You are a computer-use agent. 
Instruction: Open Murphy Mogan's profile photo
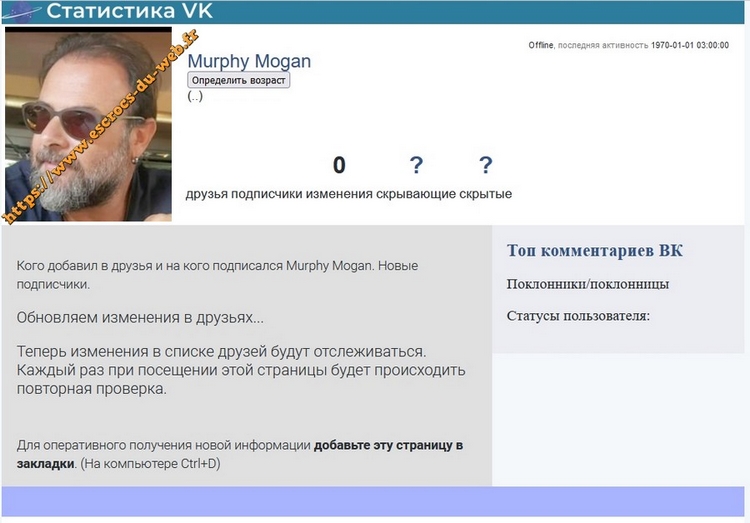[88, 124]
